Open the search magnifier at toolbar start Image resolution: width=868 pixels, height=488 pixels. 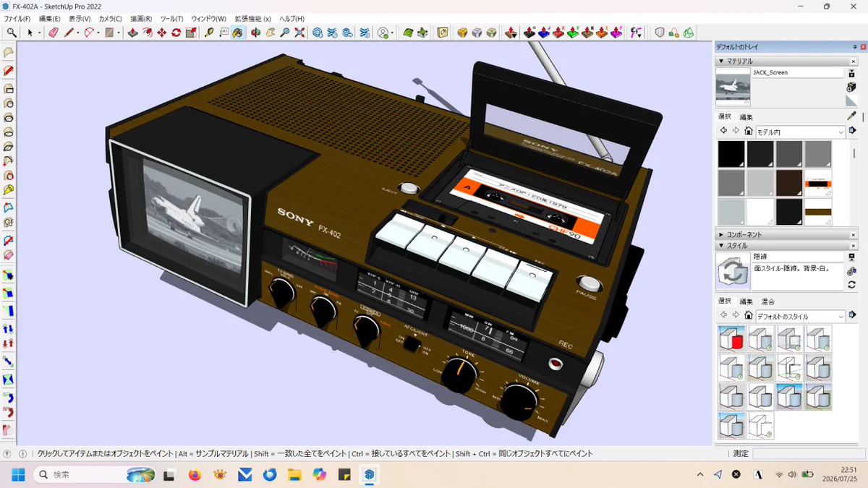point(12,33)
